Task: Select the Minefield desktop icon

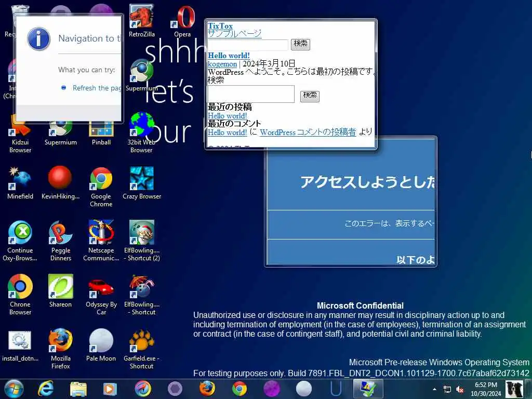Action: (x=20, y=182)
